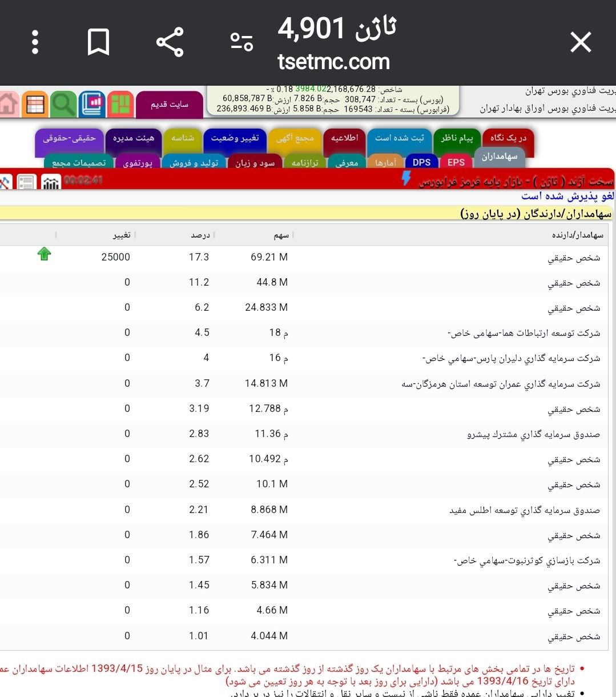Tap the tsetmc.com address text

333,62
